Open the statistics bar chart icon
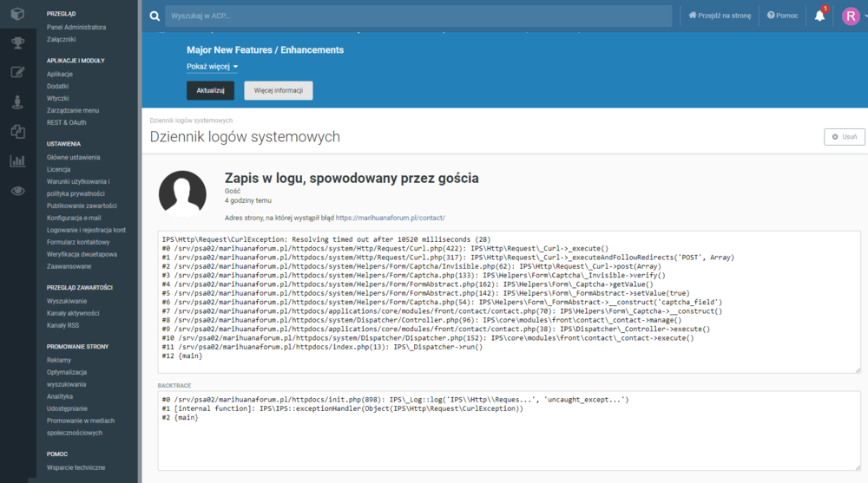This screenshot has height=483, width=868. (x=17, y=160)
